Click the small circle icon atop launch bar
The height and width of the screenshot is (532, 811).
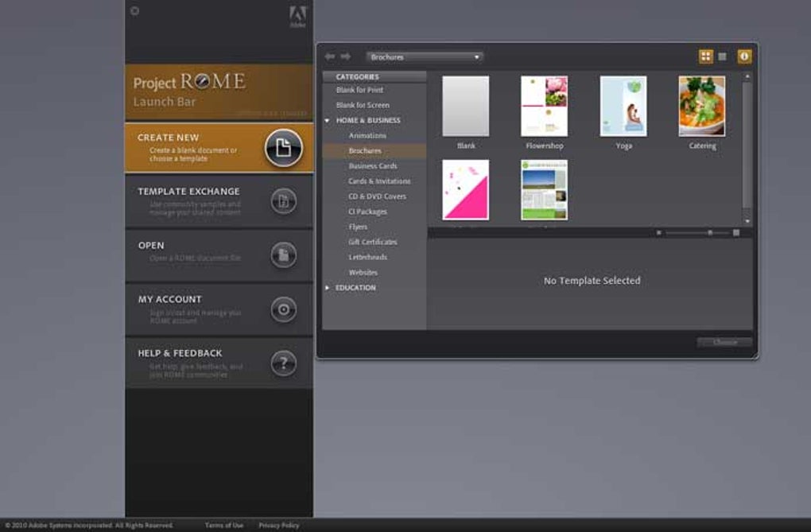[x=134, y=11]
